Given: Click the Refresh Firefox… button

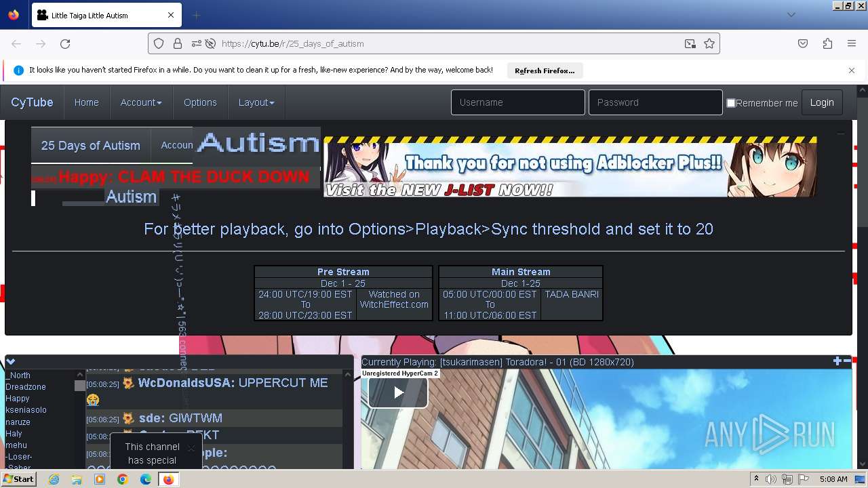Looking at the screenshot, I should (545, 70).
